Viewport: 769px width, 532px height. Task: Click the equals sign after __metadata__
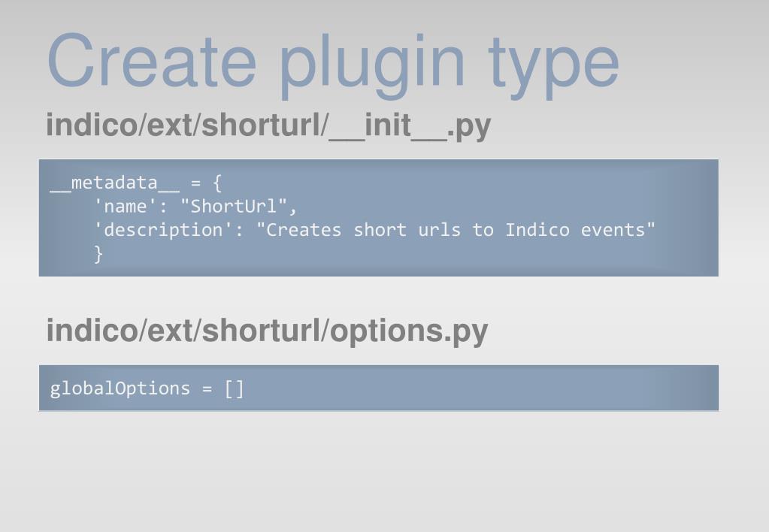196,183
